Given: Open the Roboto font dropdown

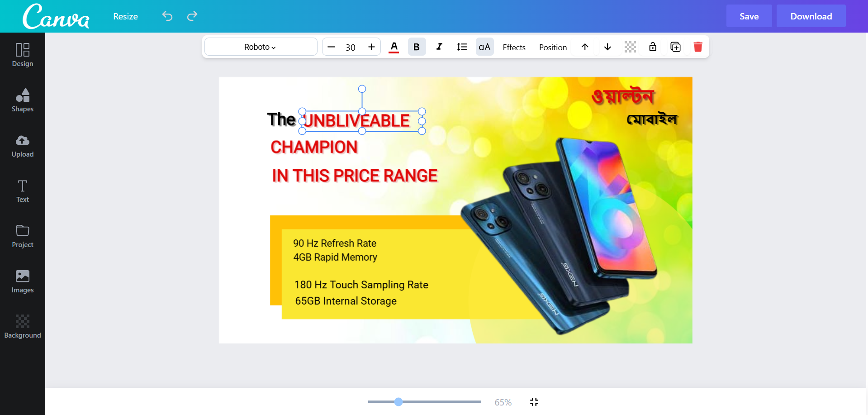Looking at the screenshot, I should point(261,47).
